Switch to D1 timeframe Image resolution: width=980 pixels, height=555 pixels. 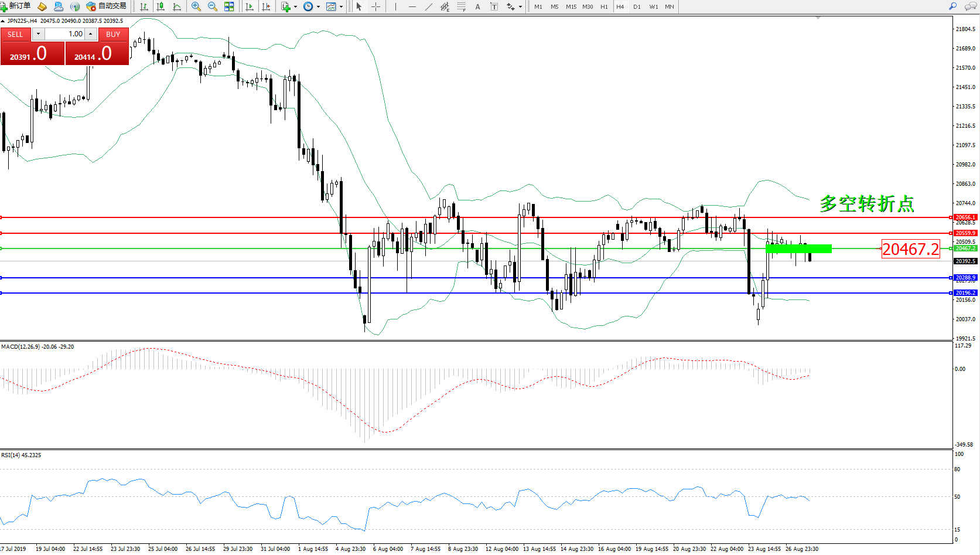pyautogui.click(x=637, y=6)
